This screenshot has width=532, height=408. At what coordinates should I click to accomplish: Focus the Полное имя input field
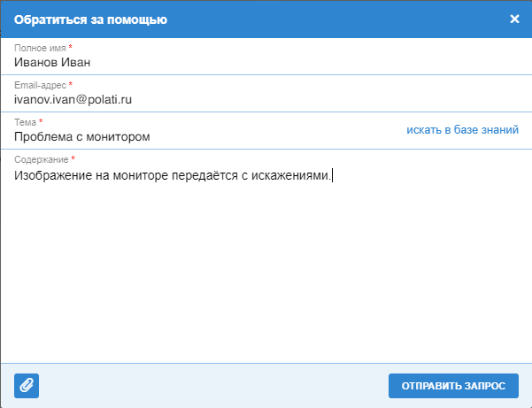click(x=266, y=63)
